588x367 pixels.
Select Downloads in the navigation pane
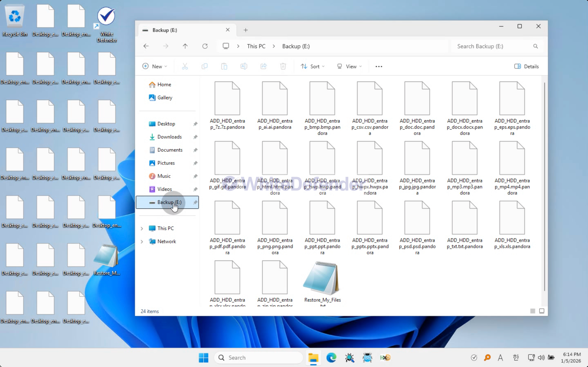(x=169, y=137)
